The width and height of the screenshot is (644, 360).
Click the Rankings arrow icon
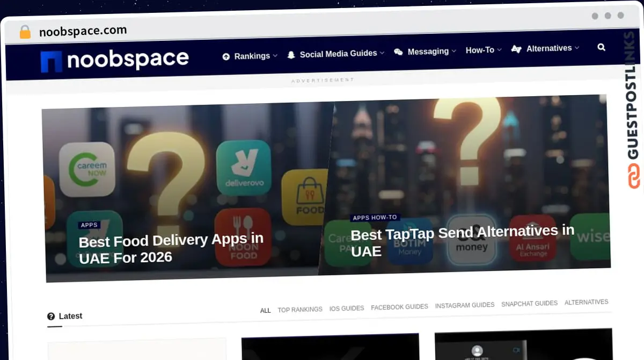pyautogui.click(x=226, y=56)
